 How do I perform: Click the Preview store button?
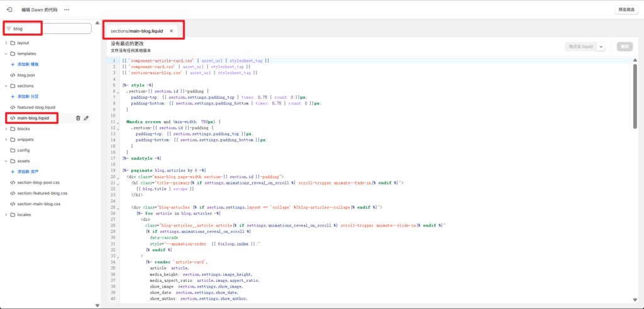626,9
